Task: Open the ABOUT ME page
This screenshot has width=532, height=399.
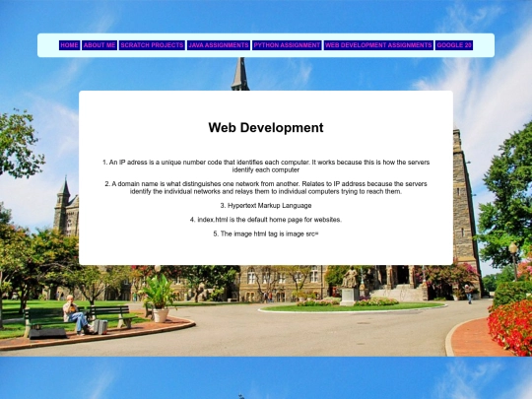Action: click(100, 45)
